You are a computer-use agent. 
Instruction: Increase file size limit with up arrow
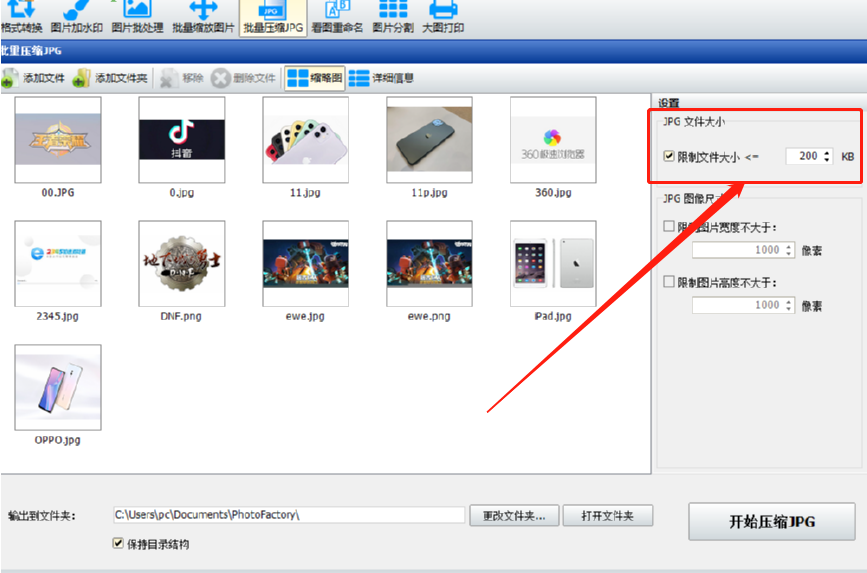827,153
